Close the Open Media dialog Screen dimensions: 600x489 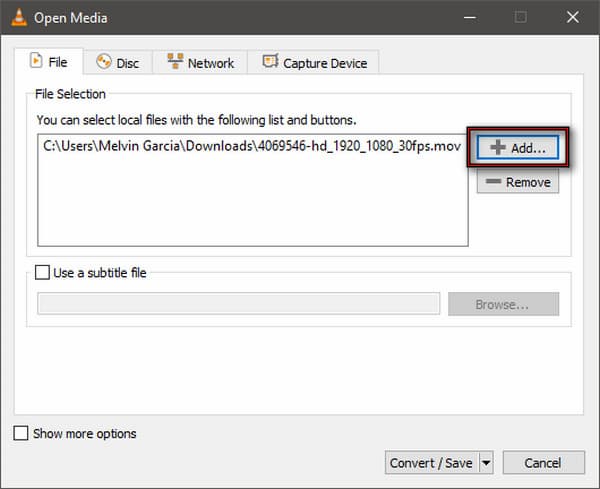pos(572,17)
